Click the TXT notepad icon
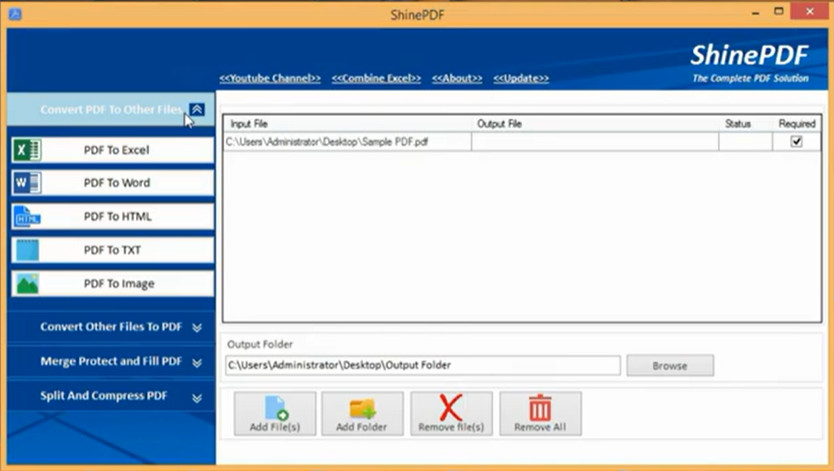This screenshot has width=834, height=471. point(27,250)
